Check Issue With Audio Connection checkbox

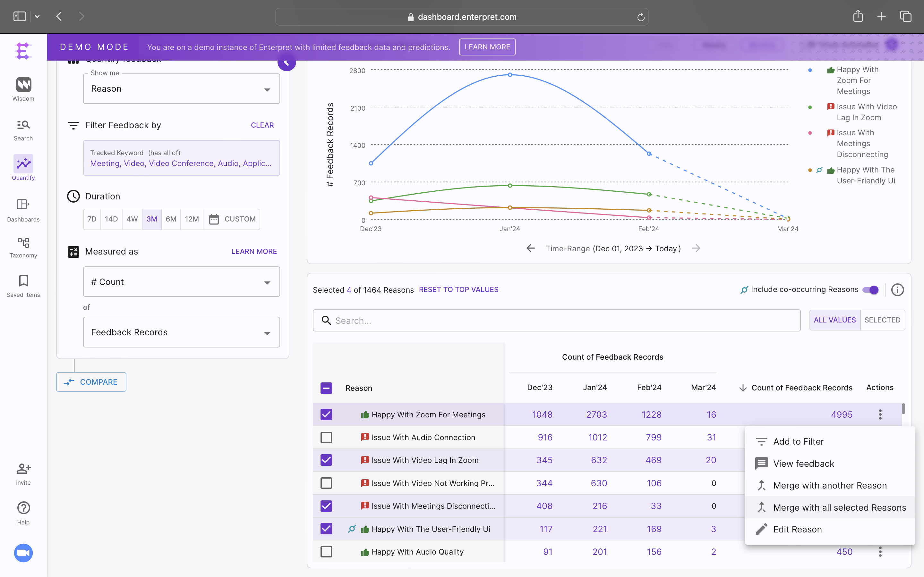326,437
